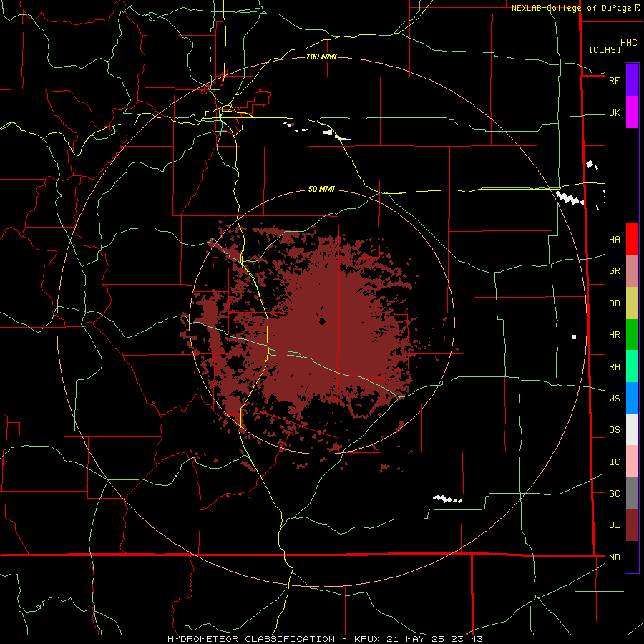644x644 pixels.
Task: Click the HA legend label
Action: [x=614, y=239]
